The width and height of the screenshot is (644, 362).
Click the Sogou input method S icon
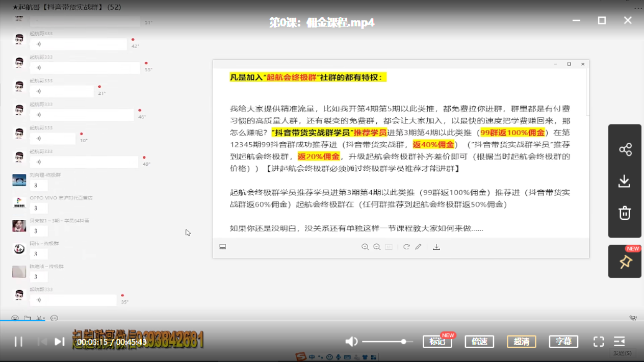[x=300, y=357]
